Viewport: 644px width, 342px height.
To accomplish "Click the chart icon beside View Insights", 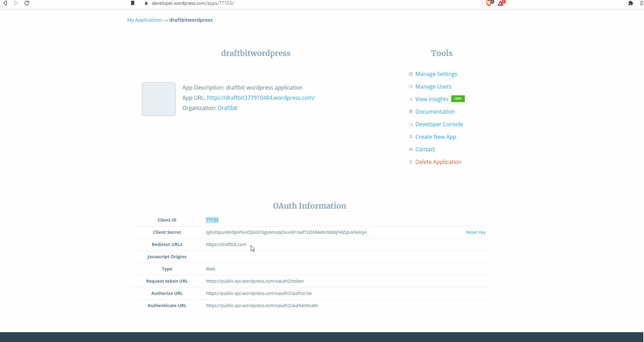I will pyautogui.click(x=411, y=99).
